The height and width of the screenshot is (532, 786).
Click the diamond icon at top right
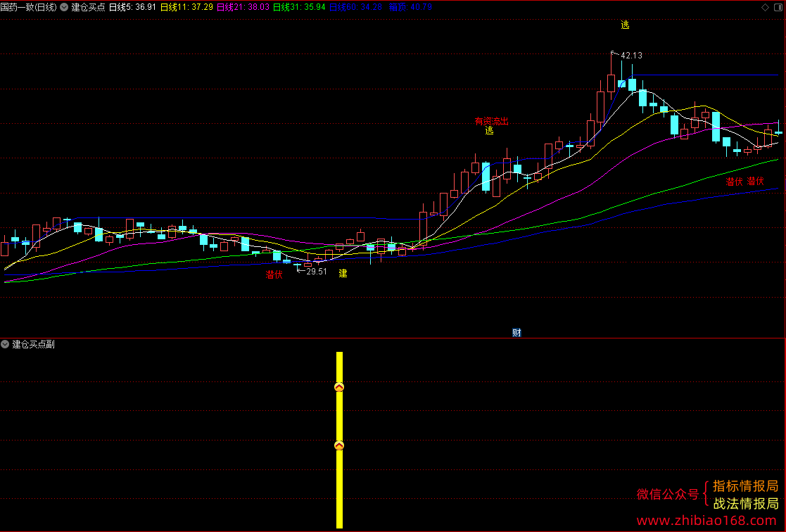point(765,7)
